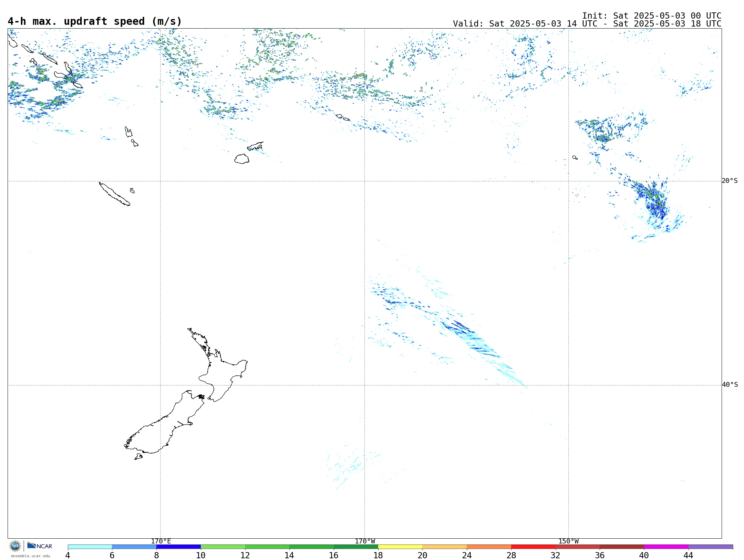
Task: Click the NCAR logo
Action: point(40,546)
